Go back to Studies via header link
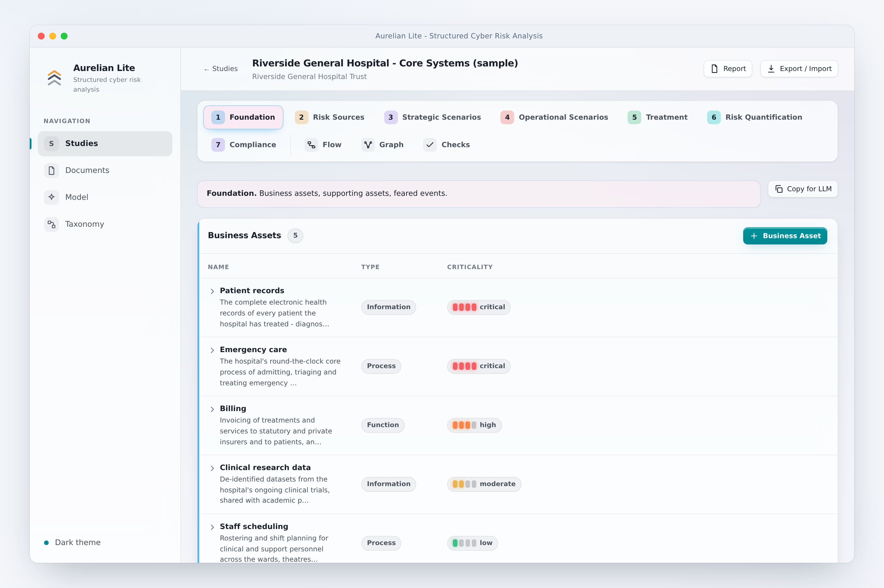884x588 pixels. [x=221, y=69]
